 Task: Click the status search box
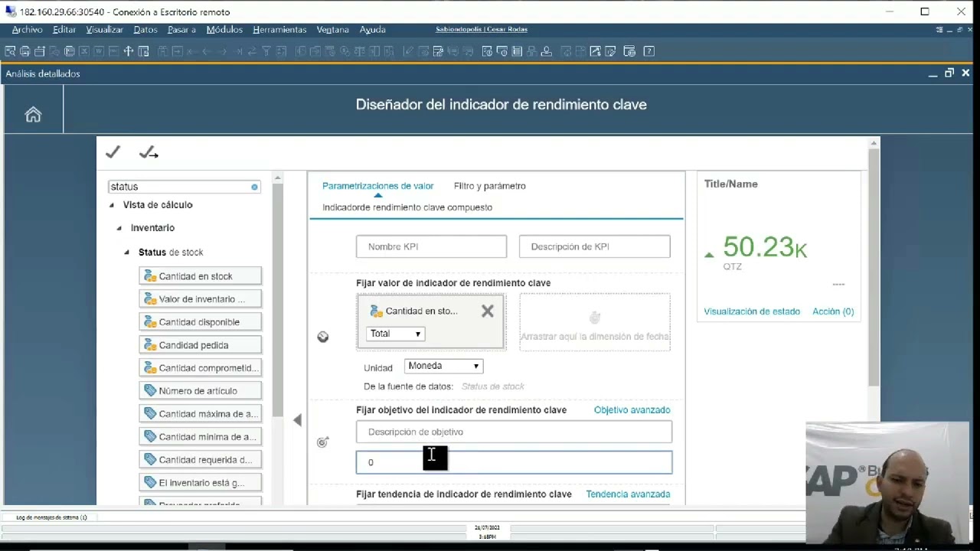[x=184, y=187]
